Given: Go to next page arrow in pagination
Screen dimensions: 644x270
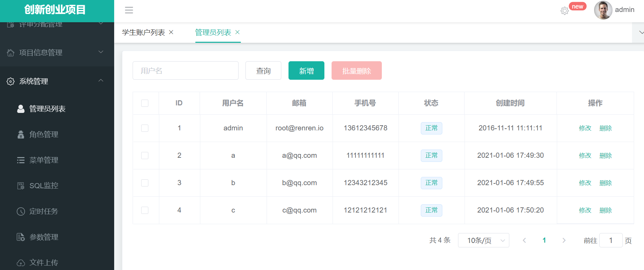Looking at the screenshot, I should click(564, 240).
